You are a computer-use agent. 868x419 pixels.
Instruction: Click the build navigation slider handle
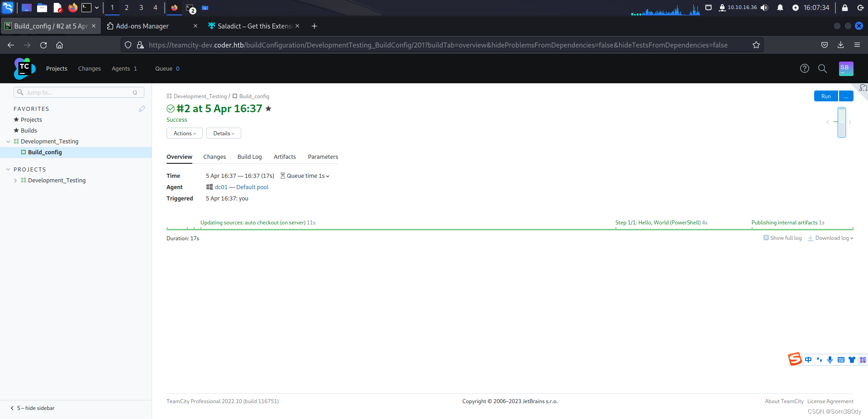pos(842,122)
